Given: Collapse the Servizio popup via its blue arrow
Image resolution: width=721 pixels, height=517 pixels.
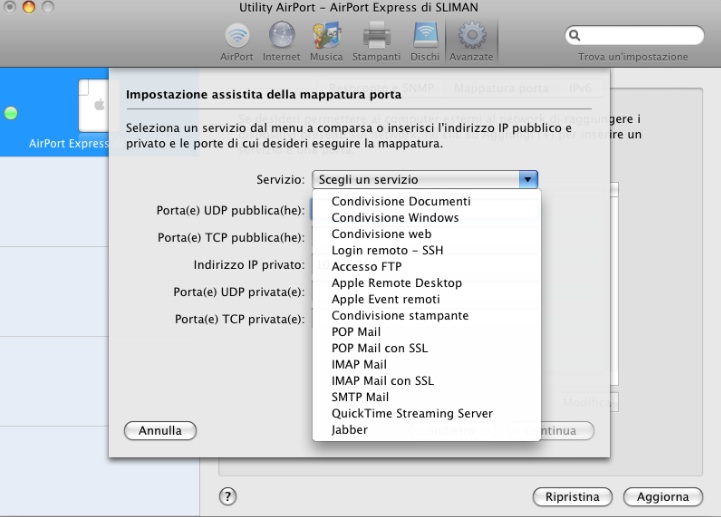Looking at the screenshot, I should (x=528, y=179).
